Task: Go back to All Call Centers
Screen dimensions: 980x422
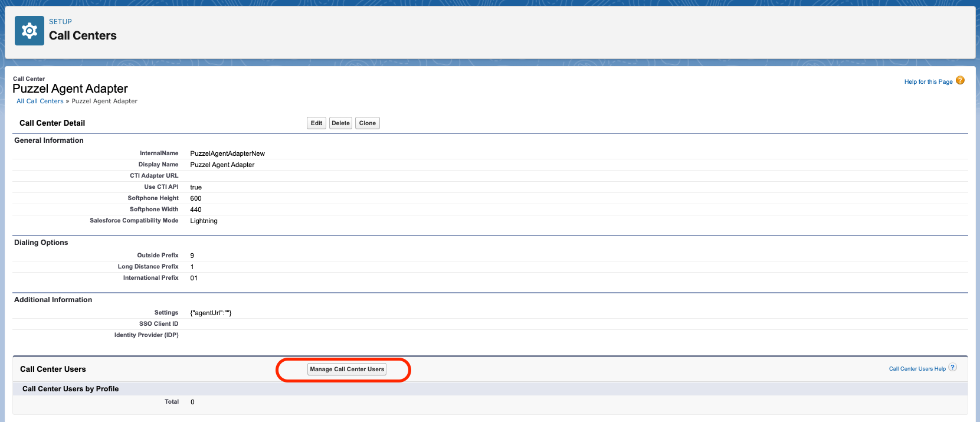Action: click(x=40, y=102)
